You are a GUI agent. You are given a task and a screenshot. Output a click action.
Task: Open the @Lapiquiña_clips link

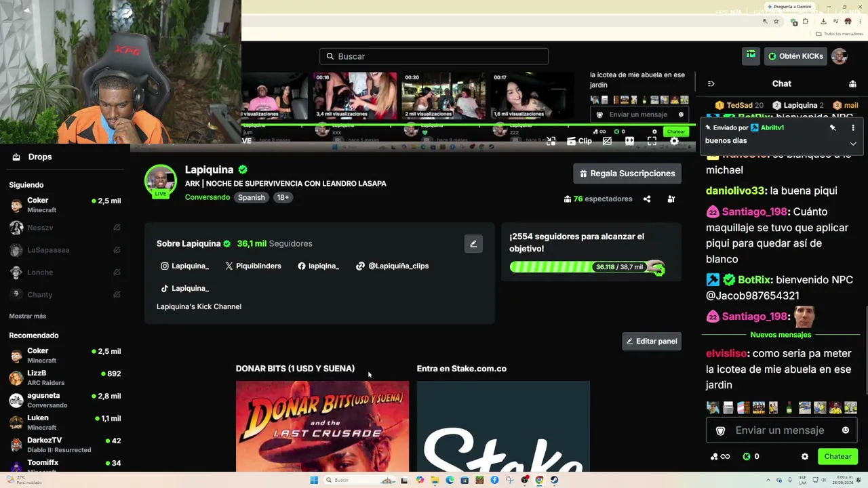click(x=392, y=266)
